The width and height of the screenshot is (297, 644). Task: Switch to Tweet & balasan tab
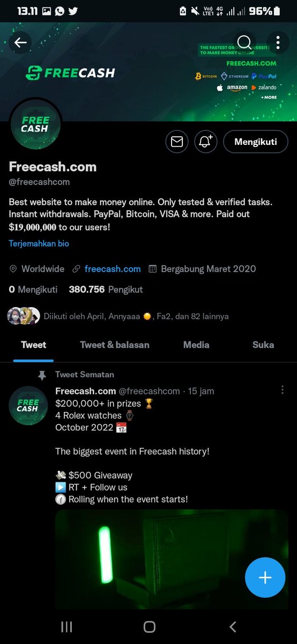(115, 345)
